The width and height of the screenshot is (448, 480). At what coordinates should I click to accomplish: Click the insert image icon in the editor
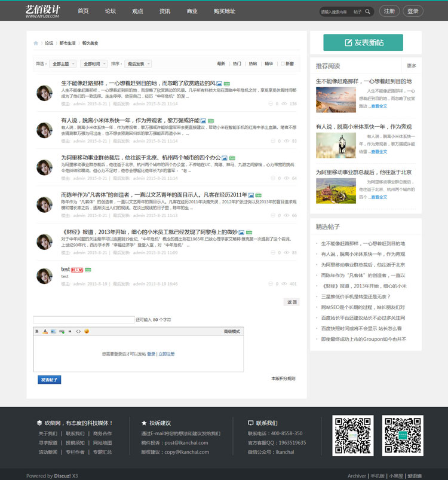pyautogui.click(x=53, y=331)
